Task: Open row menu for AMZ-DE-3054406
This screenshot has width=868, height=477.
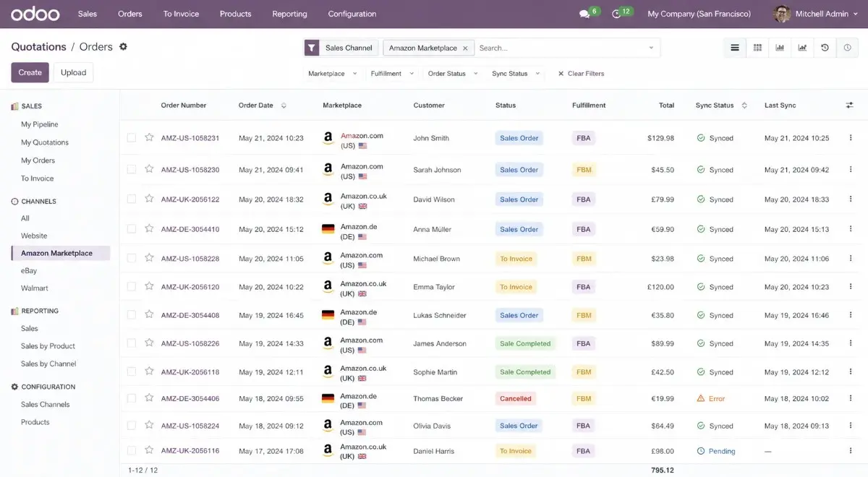Action: (850, 398)
